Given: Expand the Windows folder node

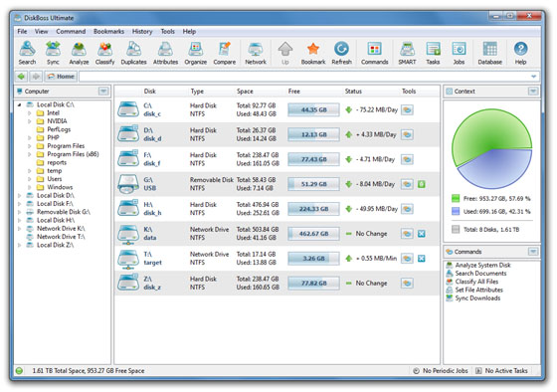Looking at the screenshot, I should coord(30,187).
